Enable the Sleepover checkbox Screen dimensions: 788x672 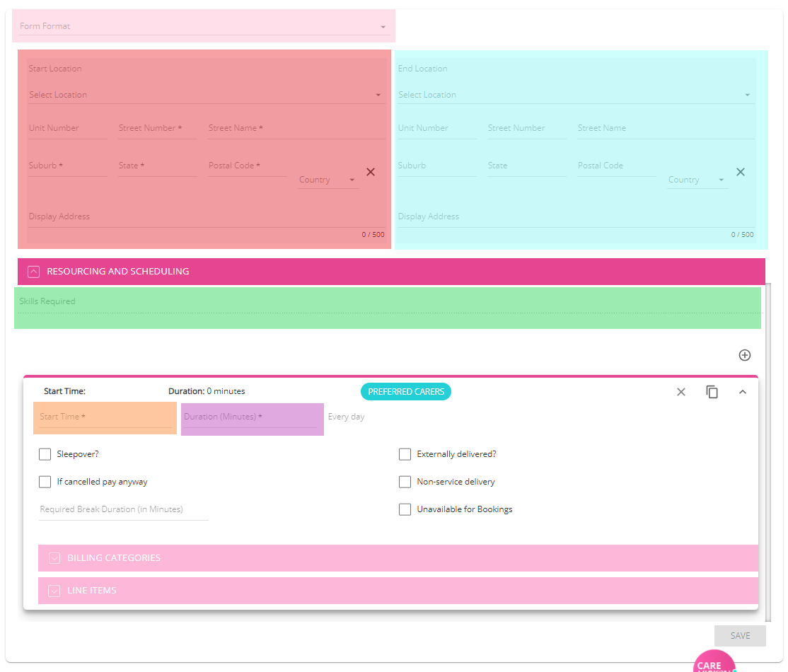pos(45,454)
